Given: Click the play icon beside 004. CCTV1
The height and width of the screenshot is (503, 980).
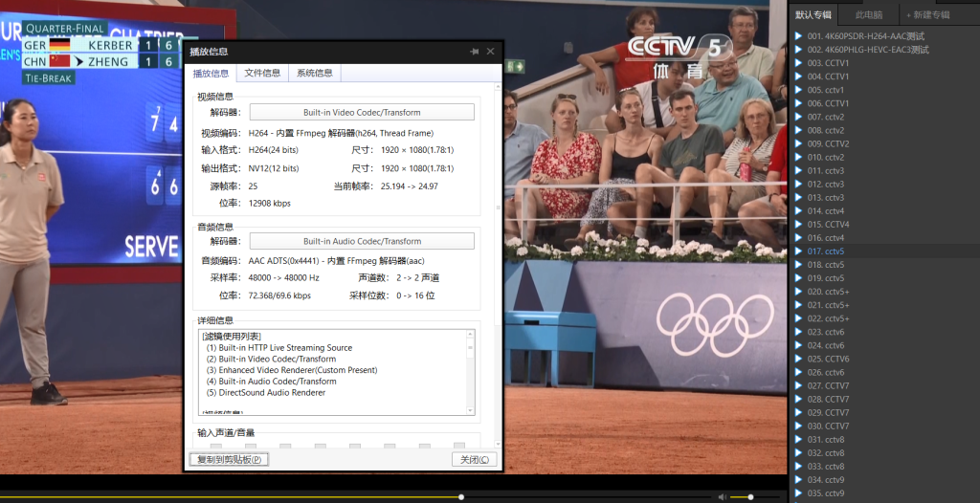Looking at the screenshot, I should click(798, 77).
